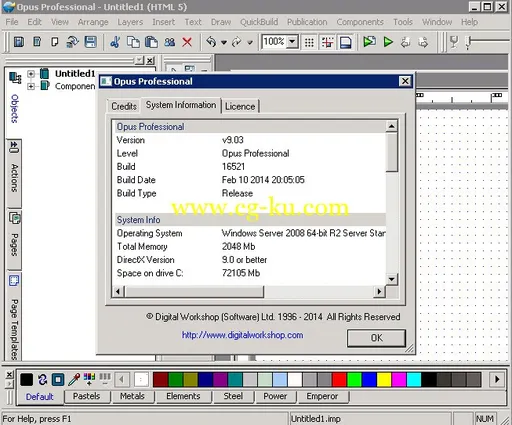This screenshot has width=512, height=425.
Task: Click the Undo arrow icon
Action: (211, 42)
